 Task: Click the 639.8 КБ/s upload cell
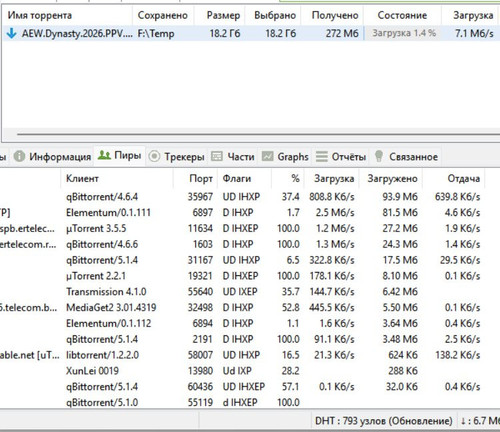click(457, 197)
